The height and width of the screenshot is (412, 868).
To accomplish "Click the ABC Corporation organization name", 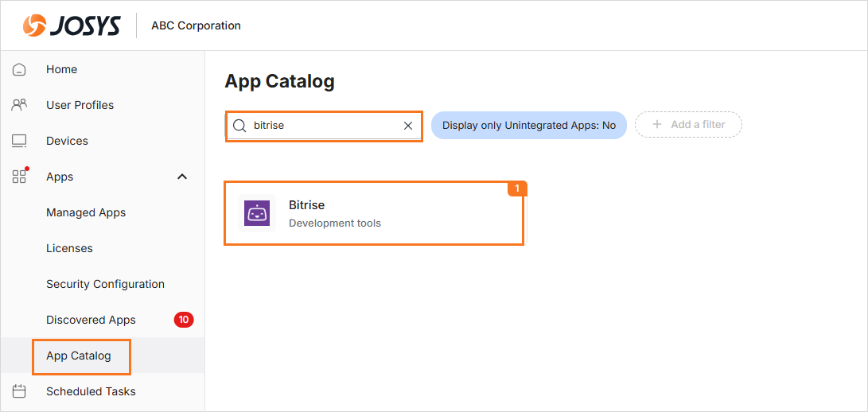I will (x=196, y=25).
